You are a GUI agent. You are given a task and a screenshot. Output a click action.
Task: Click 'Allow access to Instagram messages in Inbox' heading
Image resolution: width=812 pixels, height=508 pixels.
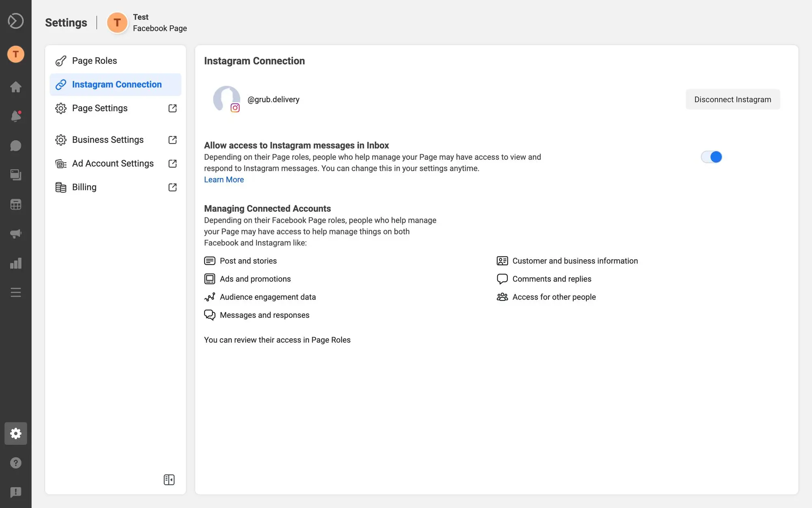point(296,145)
